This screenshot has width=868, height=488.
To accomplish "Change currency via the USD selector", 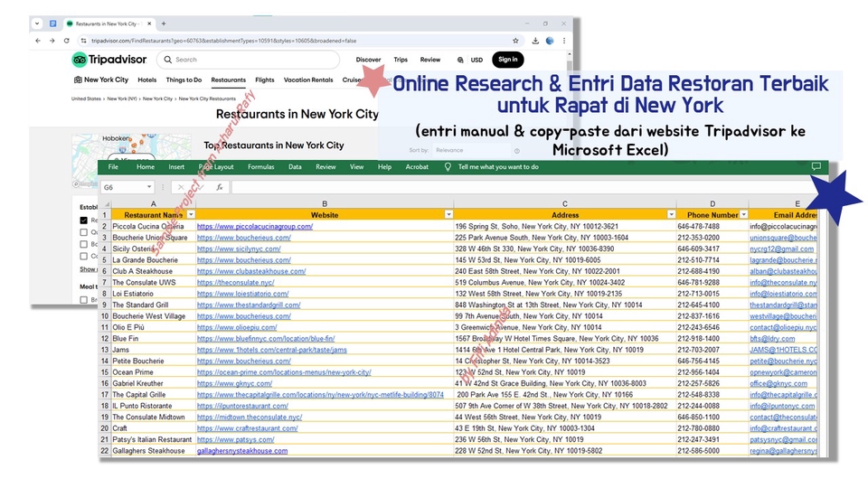I will 476,60.
